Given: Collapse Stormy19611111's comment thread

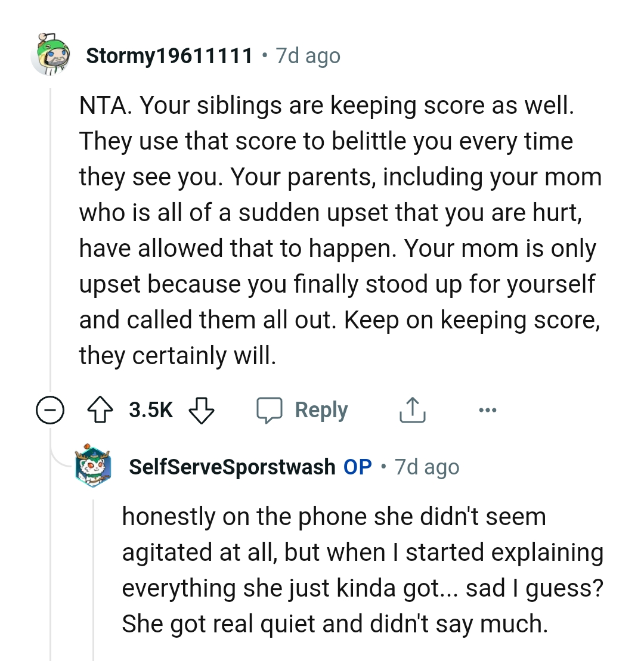Looking at the screenshot, I should click(51, 409).
